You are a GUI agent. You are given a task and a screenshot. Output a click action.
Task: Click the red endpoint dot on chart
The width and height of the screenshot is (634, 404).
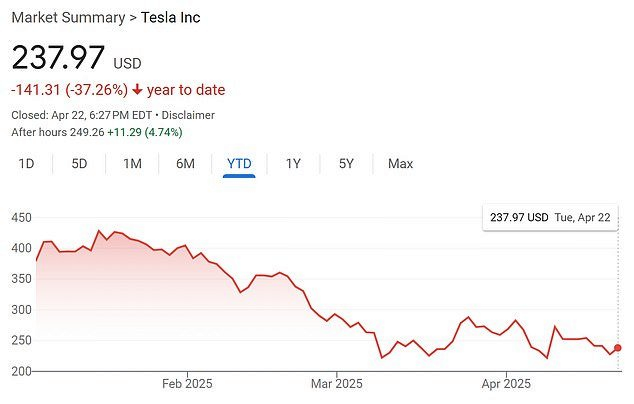pyautogui.click(x=618, y=348)
